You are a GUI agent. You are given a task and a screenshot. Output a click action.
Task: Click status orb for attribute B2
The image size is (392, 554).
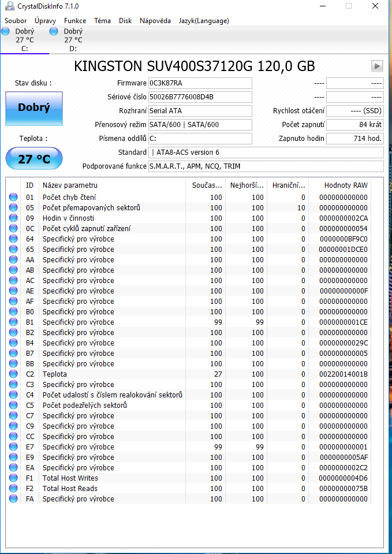point(13,333)
